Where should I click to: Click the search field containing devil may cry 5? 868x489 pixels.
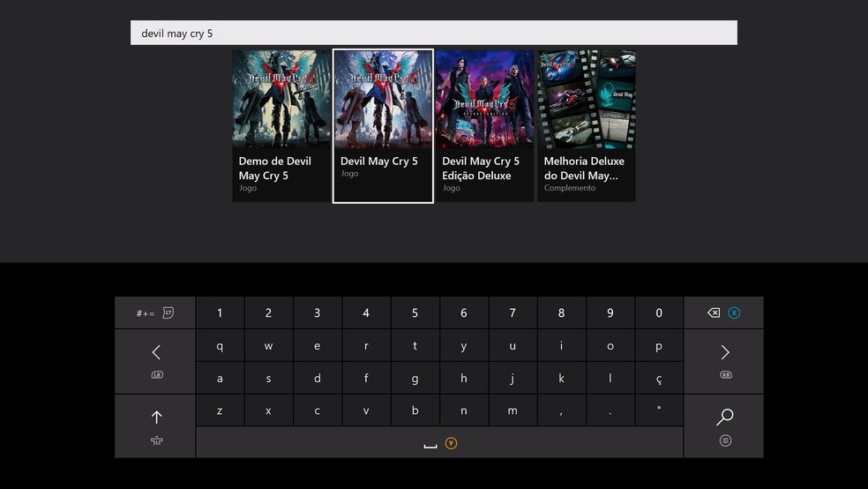[433, 33]
